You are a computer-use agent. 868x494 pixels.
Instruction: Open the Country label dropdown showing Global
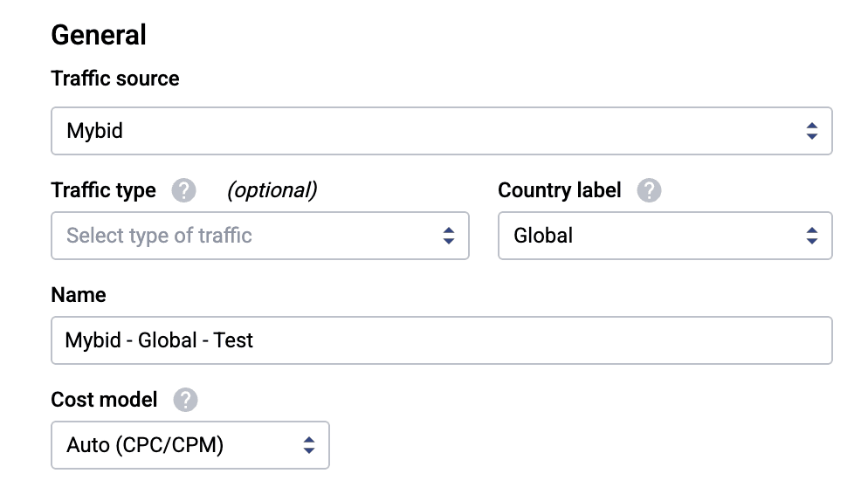tap(646, 236)
